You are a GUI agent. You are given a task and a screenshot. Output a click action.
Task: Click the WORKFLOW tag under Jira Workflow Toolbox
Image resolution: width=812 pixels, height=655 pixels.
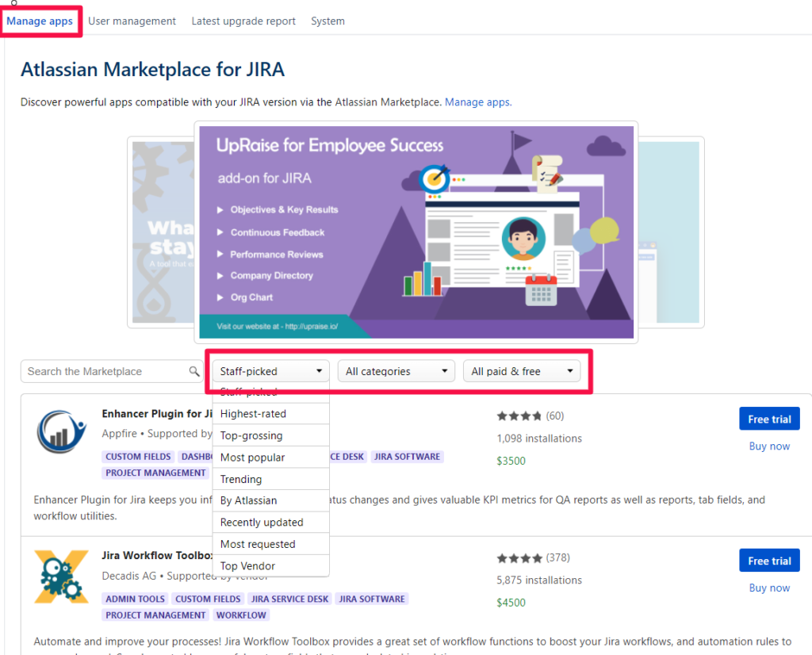point(241,615)
